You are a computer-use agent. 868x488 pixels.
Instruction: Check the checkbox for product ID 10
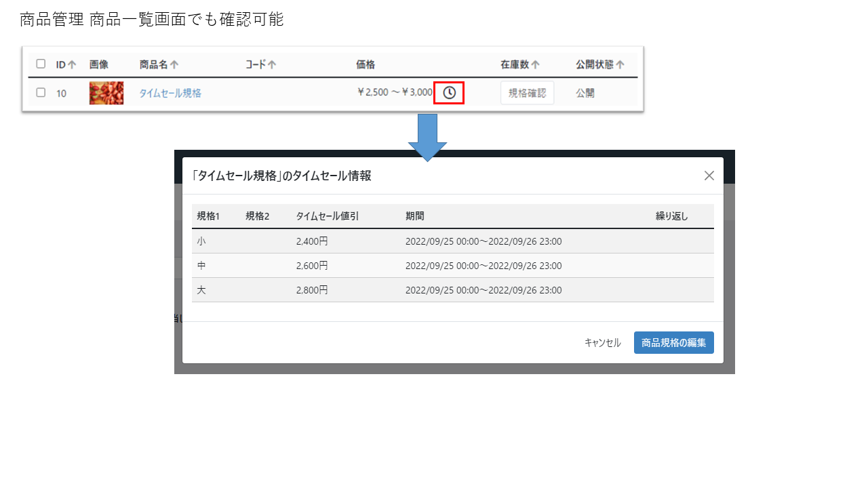tap(41, 93)
